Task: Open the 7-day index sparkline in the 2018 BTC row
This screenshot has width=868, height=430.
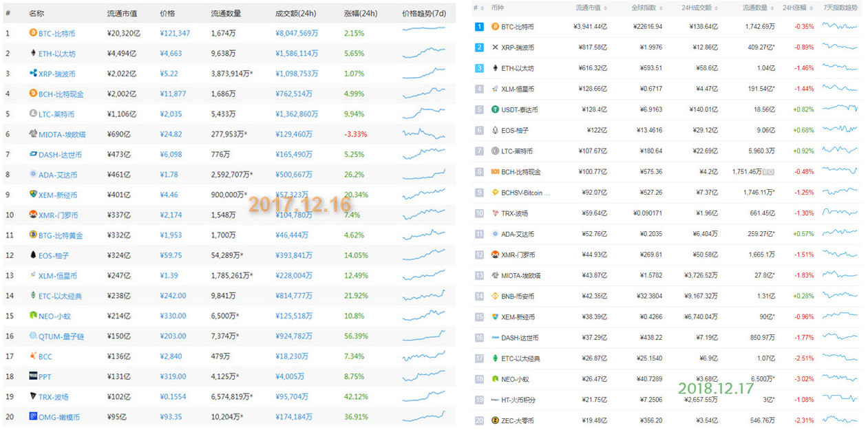Action: coord(840,26)
